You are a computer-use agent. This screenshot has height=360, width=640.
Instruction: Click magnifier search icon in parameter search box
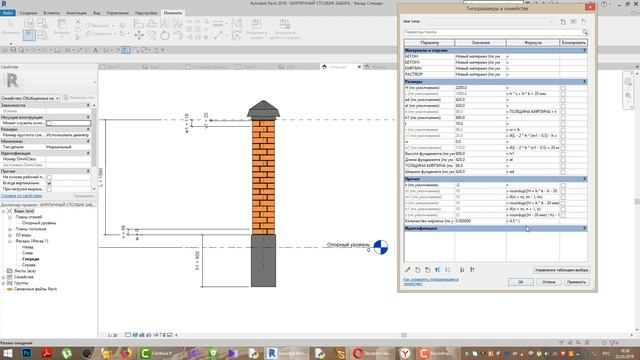pos(585,32)
